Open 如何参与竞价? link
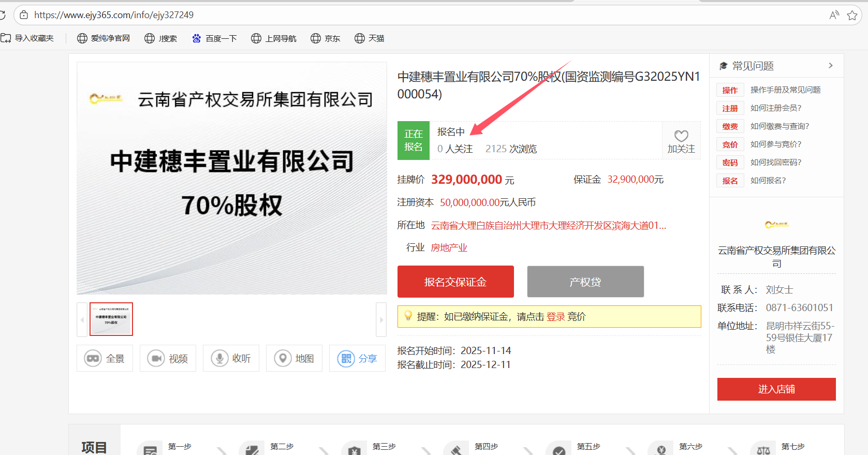This screenshot has height=455, width=868. pyautogui.click(x=776, y=144)
